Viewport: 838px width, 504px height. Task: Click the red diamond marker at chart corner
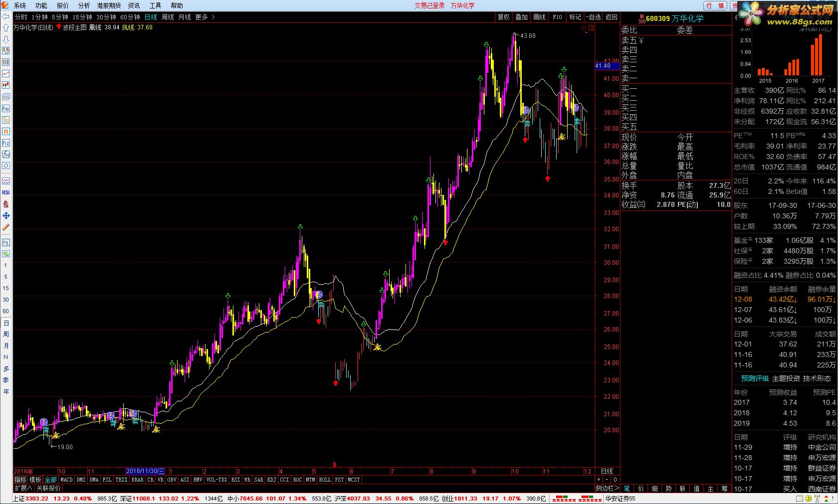[x=584, y=28]
